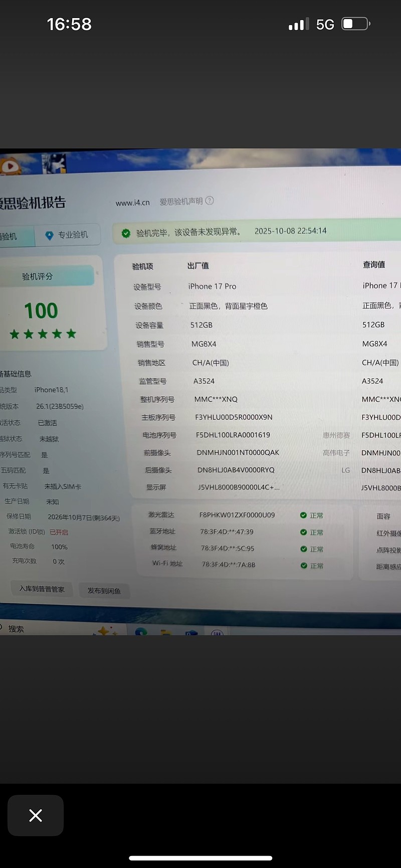Click the 高伟电子 camera vendor label
The image size is (401, 868).
pyautogui.click(x=336, y=453)
